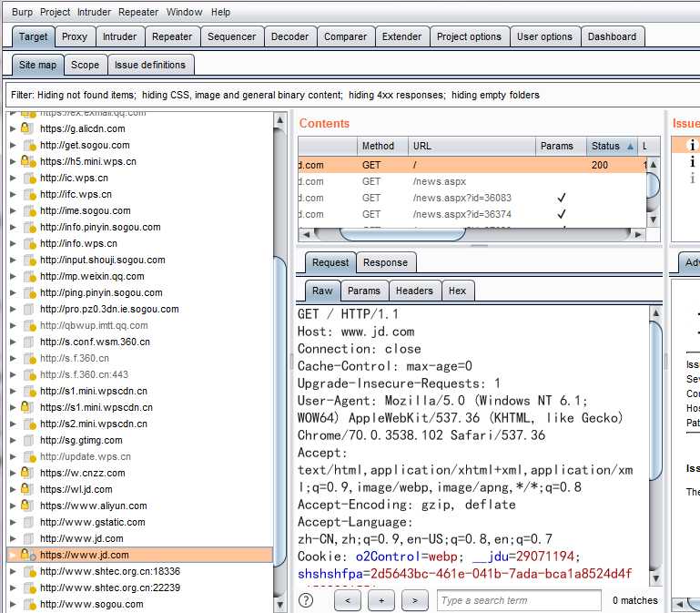Image resolution: width=700 pixels, height=613 pixels.
Task: Sort contents by Params column header
Action: (561, 146)
